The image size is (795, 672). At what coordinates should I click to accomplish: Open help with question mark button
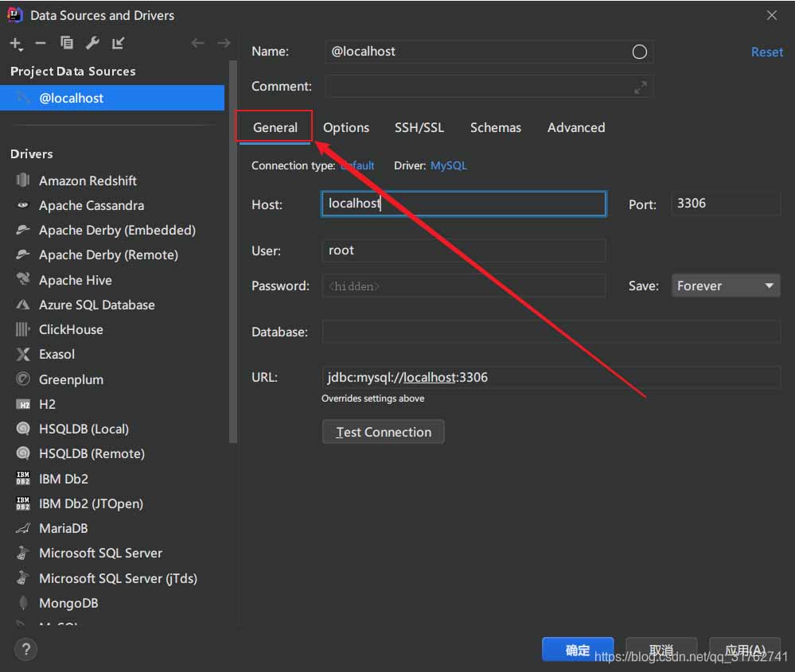pos(25,649)
